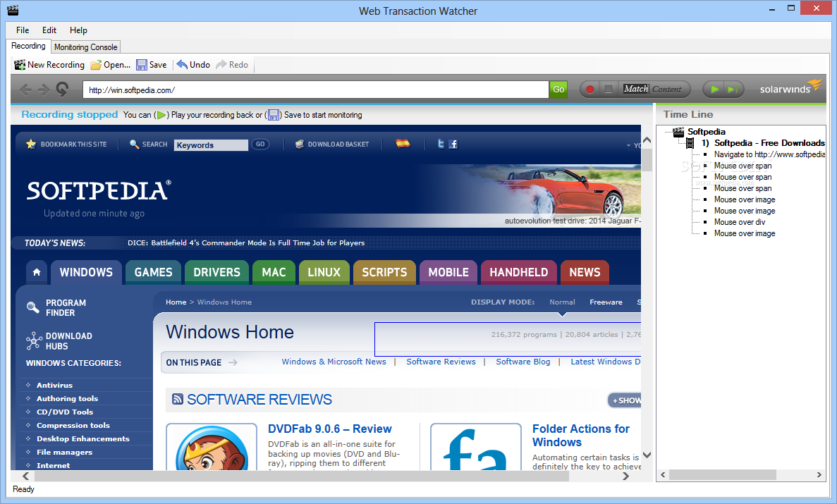
Task: Open the Compression tools category
Action: pyautogui.click(x=73, y=425)
